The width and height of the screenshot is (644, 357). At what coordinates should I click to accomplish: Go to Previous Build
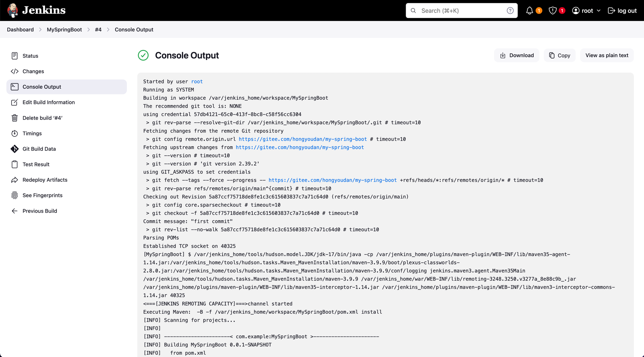tap(40, 211)
